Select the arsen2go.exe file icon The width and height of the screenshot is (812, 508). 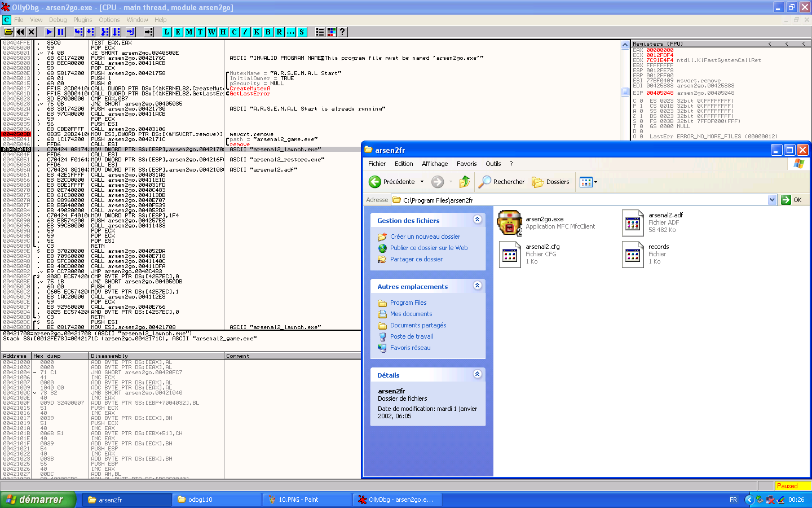coord(509,223)
